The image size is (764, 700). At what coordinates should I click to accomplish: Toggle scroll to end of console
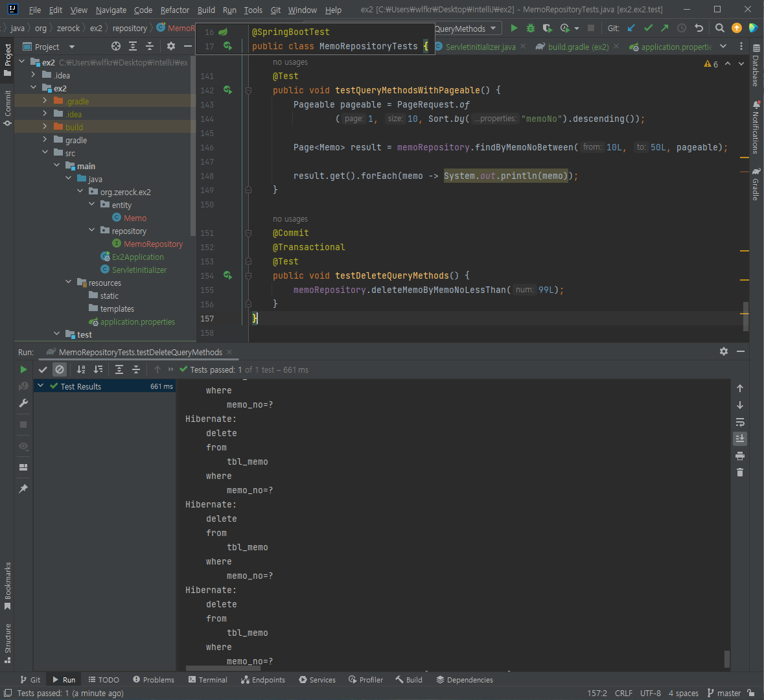739,439
